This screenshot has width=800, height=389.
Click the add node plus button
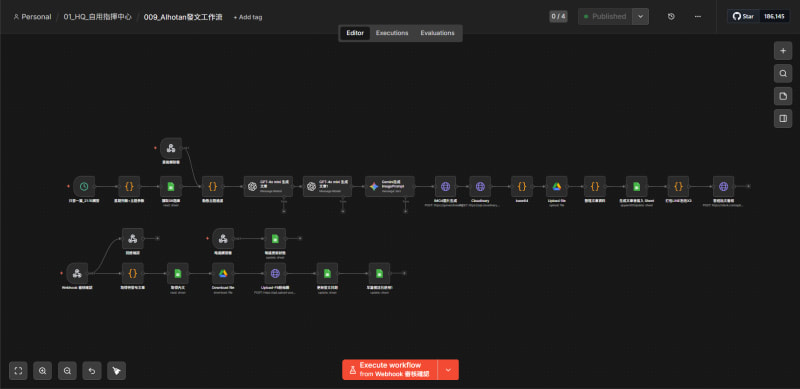click(783, 51)
